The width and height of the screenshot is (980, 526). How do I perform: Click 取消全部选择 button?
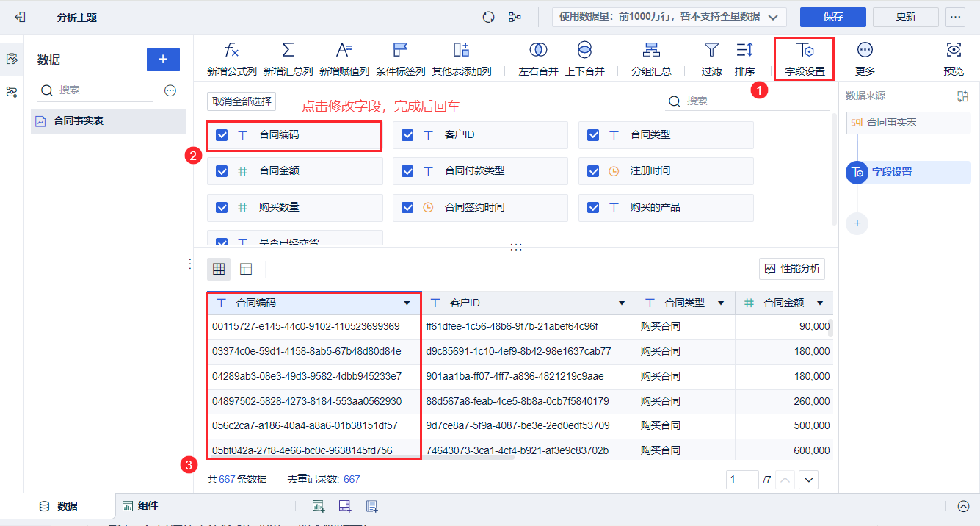click(x=242, y=101)
